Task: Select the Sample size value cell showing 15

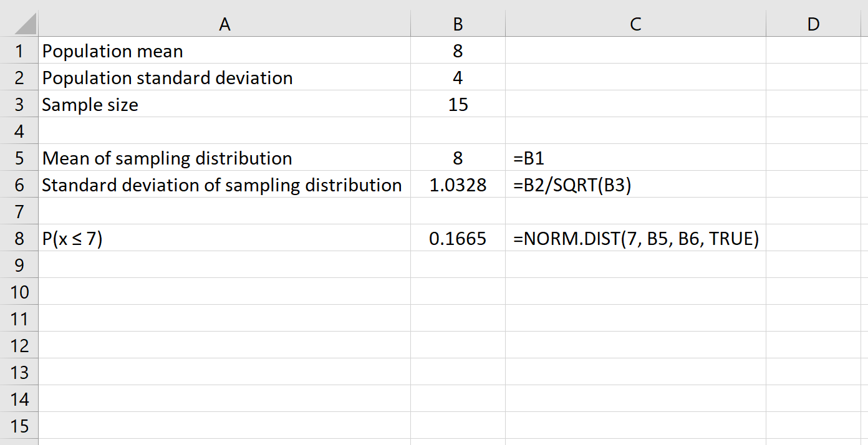Action: 457,105
